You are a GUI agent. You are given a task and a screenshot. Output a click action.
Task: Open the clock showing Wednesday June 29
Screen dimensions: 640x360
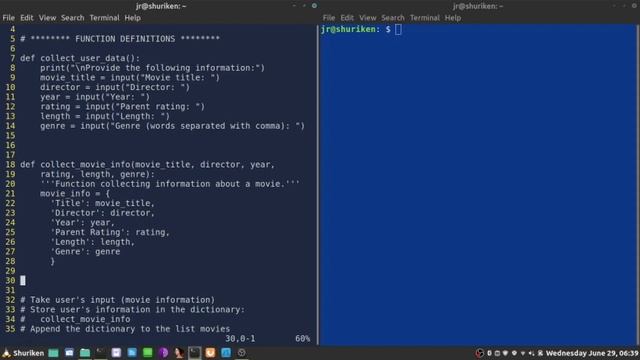(592, 353)
